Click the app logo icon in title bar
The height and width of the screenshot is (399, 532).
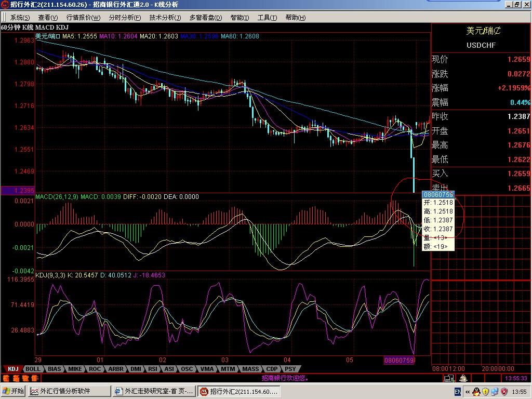[5, 5]
